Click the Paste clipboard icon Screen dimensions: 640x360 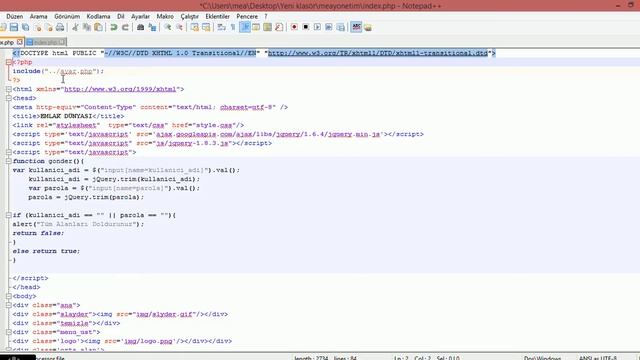(98, 27)
